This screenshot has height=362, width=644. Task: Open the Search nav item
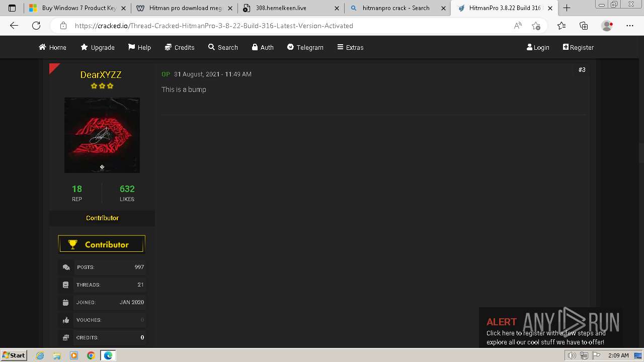[x=223, y=47]
